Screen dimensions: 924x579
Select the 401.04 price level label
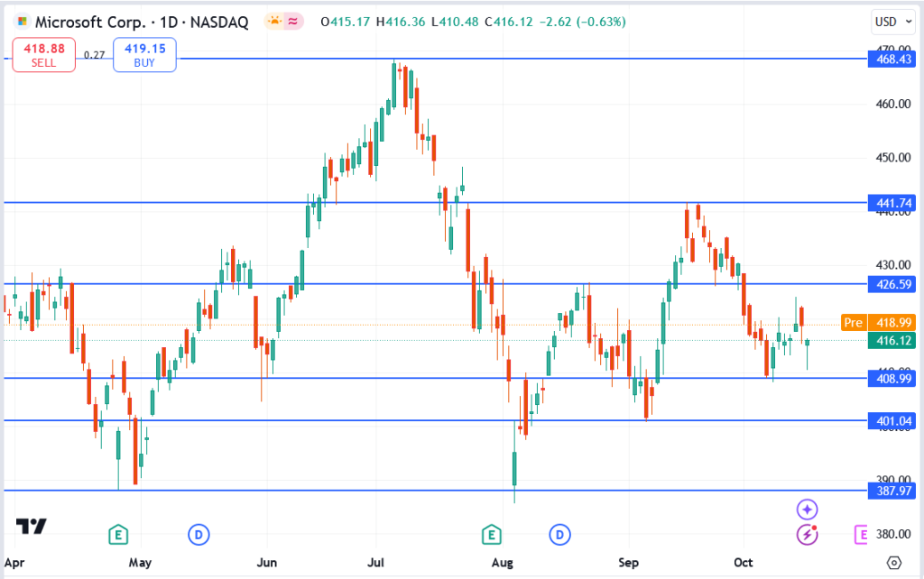tap(892, 421)
